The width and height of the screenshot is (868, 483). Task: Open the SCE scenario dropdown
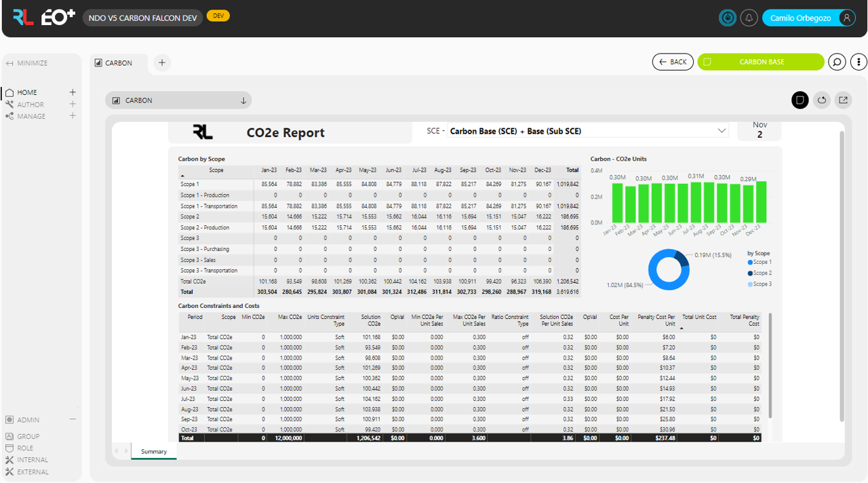[x=722, y=131]
